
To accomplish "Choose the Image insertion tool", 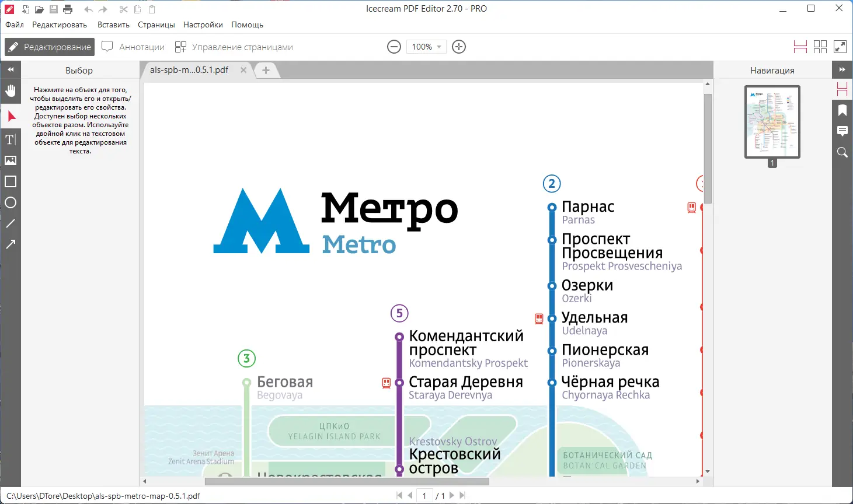I will (x=11, y=160).
